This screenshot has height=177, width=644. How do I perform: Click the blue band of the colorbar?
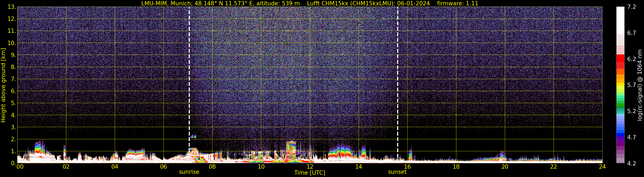coord(620,133)
